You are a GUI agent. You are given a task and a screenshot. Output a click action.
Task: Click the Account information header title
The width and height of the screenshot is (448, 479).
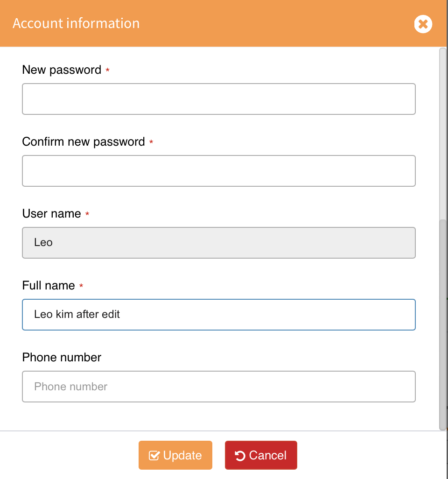tap(76, 23)
